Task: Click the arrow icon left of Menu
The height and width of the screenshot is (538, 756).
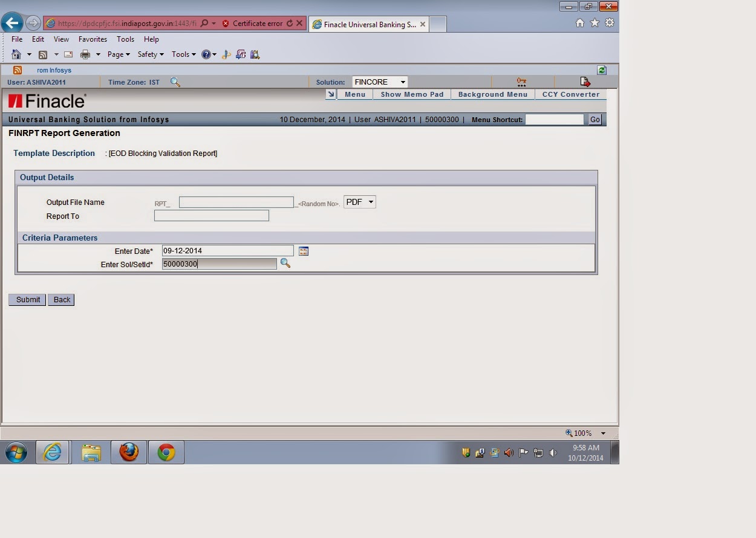Action: pyautogui.click(x=331, y=94)
